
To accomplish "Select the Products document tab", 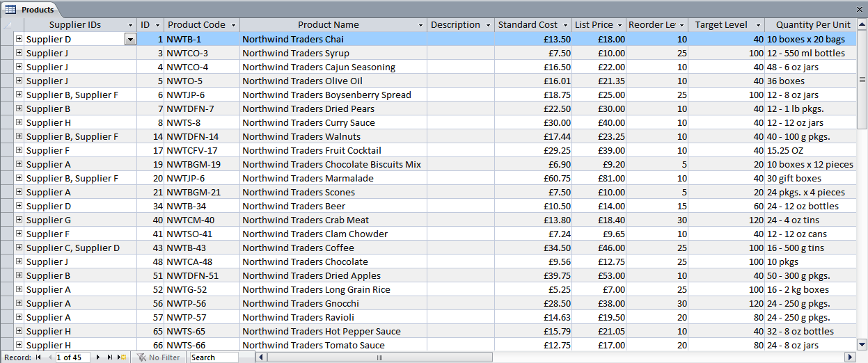I will [x=31, y=10].
